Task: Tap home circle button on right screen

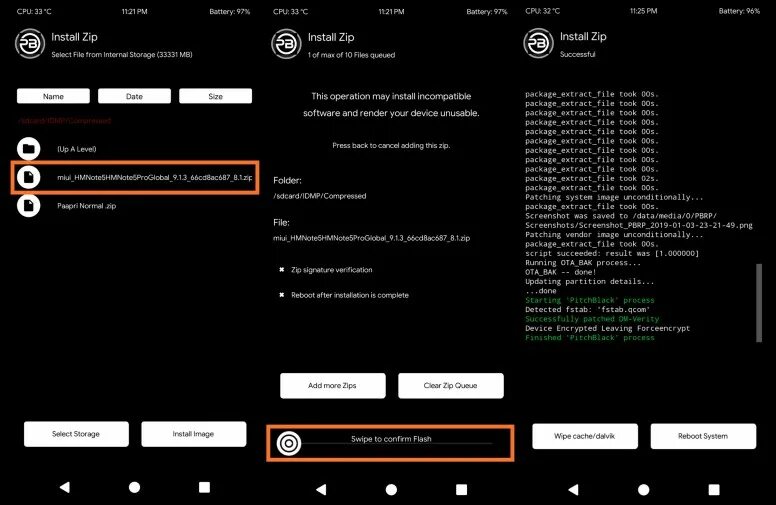Action: pos(643,490)
